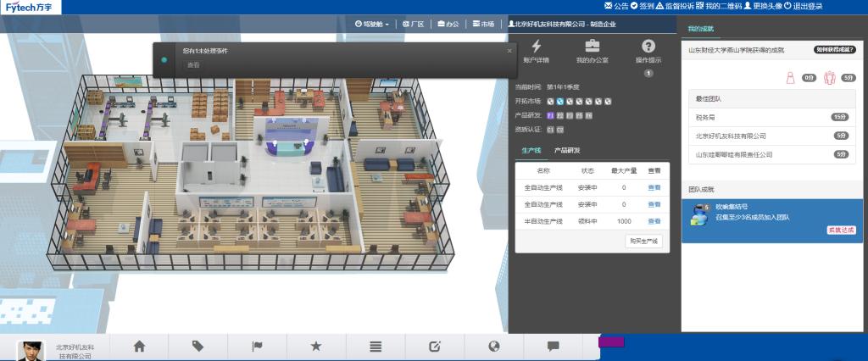Click the user avatar thumbnail at bottom left
Screen dimensions: 868x361
click(x=31, y=349)
